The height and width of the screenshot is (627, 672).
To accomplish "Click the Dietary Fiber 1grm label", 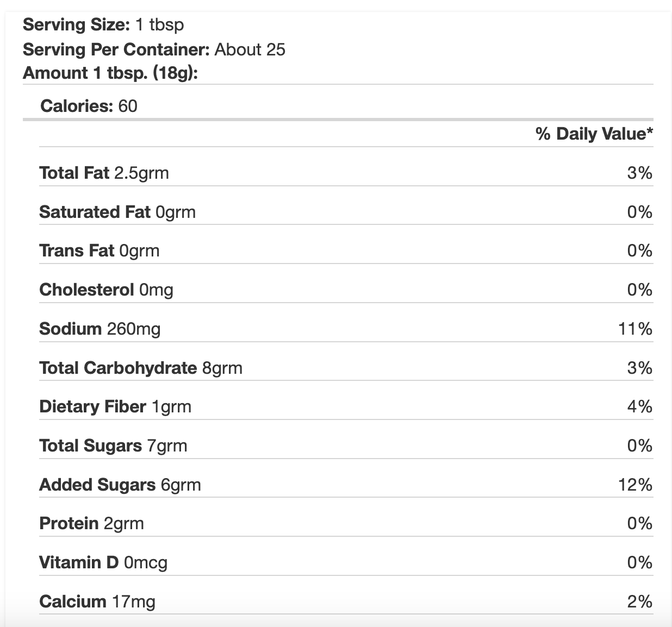I will click(x=115, y=406).
